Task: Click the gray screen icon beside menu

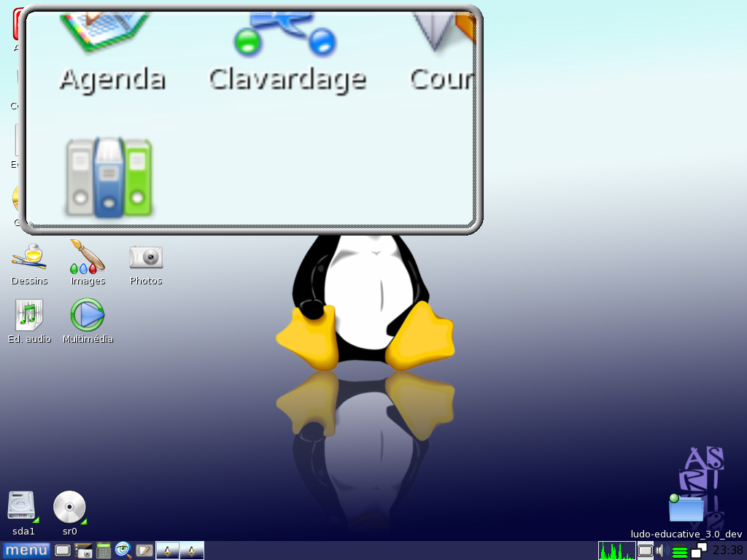Action: 63,551
